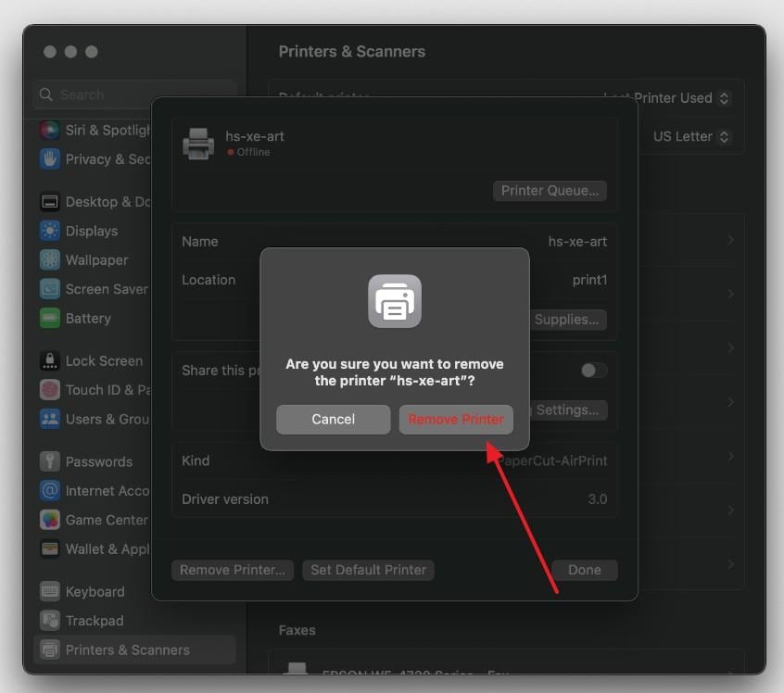
Task: Open Privacy & Security hand icon
Action: (x=49, y=159)
